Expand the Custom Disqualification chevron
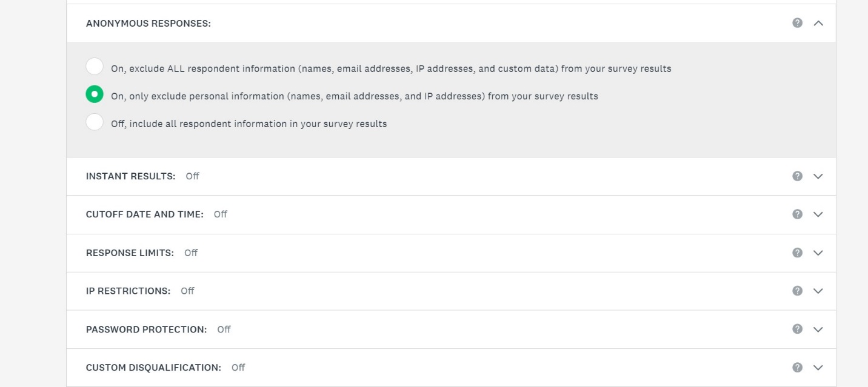Viewport: 868px width, 387px height. click(x=818, y=367)
